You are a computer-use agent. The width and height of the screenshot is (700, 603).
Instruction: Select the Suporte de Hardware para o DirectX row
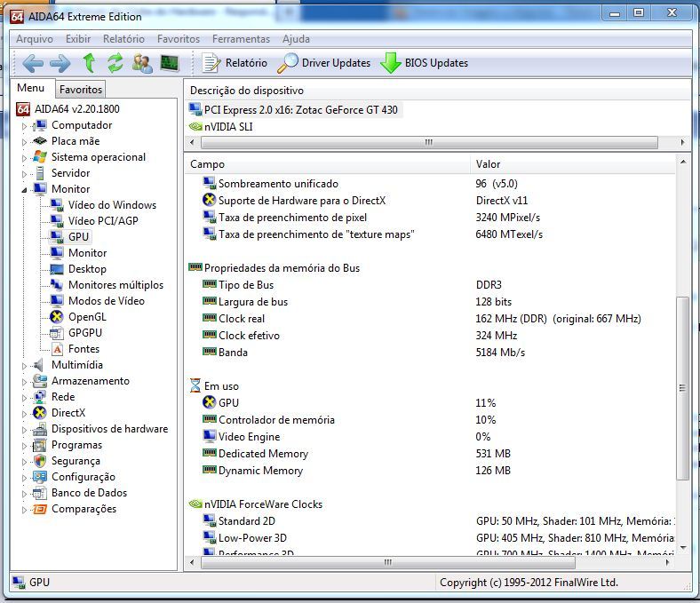[x=430, y=201]
